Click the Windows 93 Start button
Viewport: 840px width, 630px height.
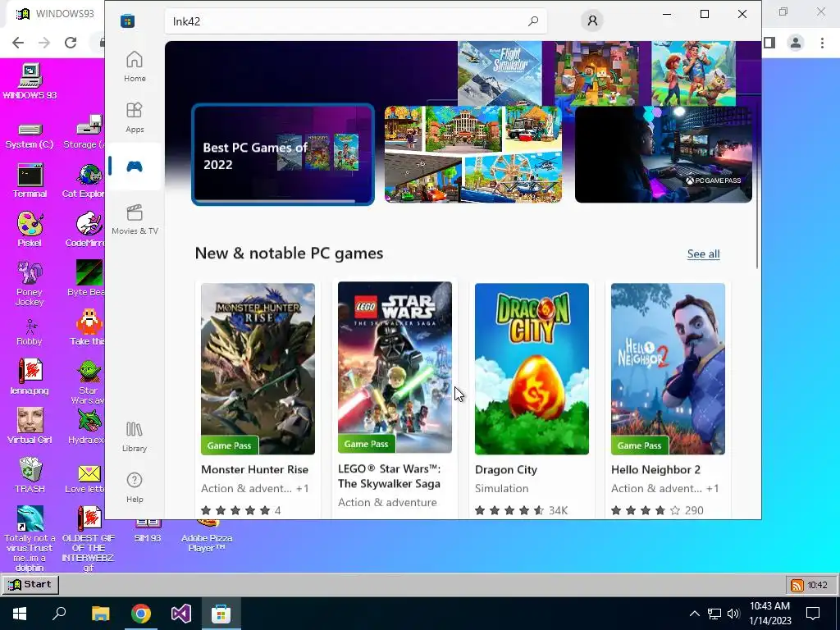(30, 584)
